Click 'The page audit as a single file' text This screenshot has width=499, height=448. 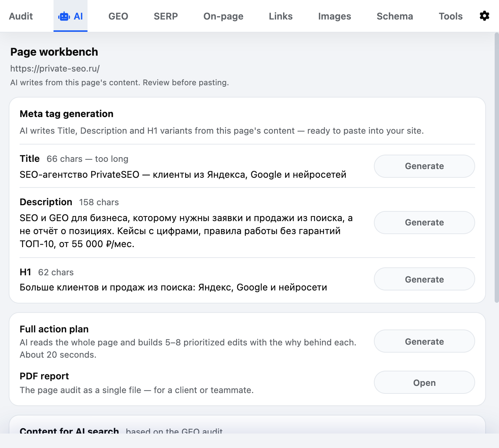[x=81, y=390]
